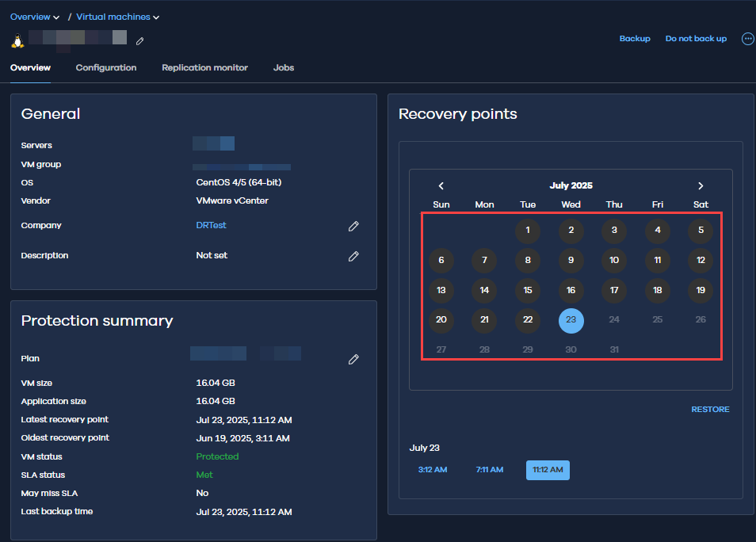
Task: Select July 21 in the calendar
Action: click(x=484, y=320)
